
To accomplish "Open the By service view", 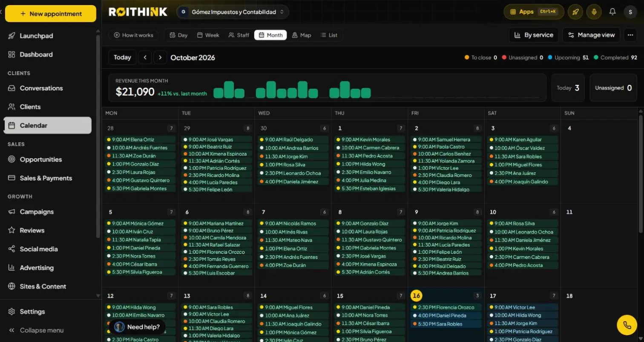I will pos(534,35).
